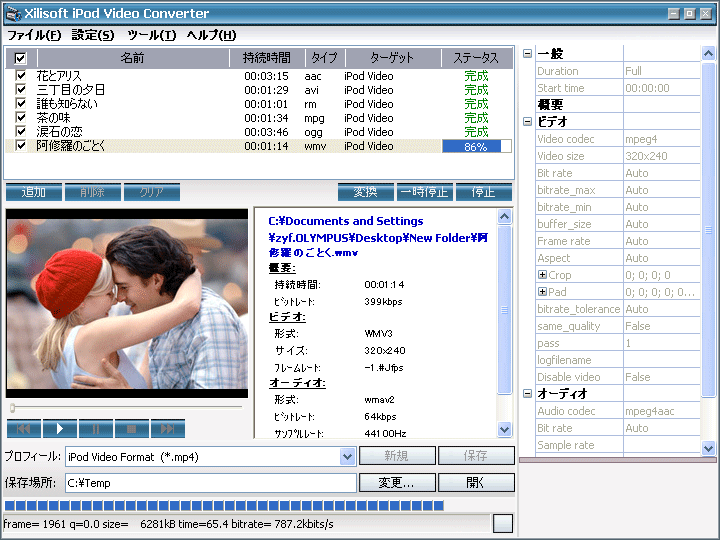Click the 停止 stop conversion button
The width and height of the screenshot is (720, 540).
tap(484, 192)
